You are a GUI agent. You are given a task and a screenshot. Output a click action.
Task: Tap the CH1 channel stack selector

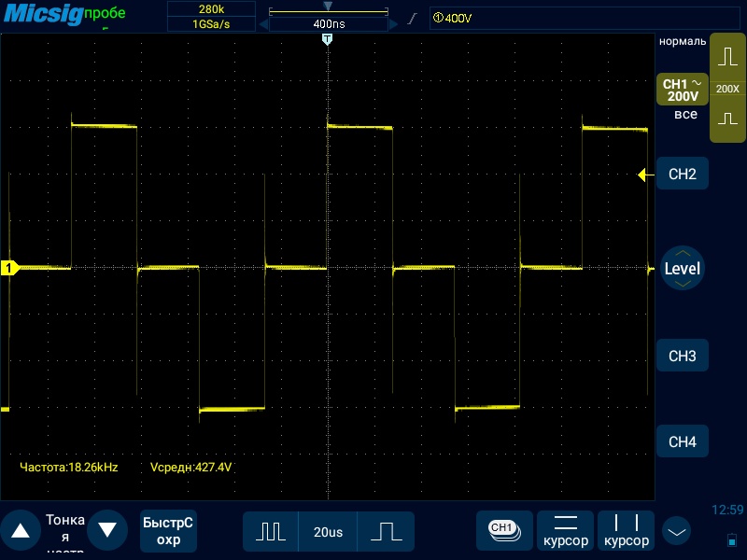pyautogui.click(x=504, y=530)
